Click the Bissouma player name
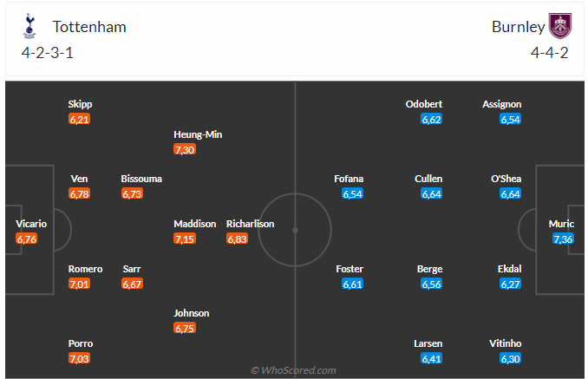 (x=141, y=179)
